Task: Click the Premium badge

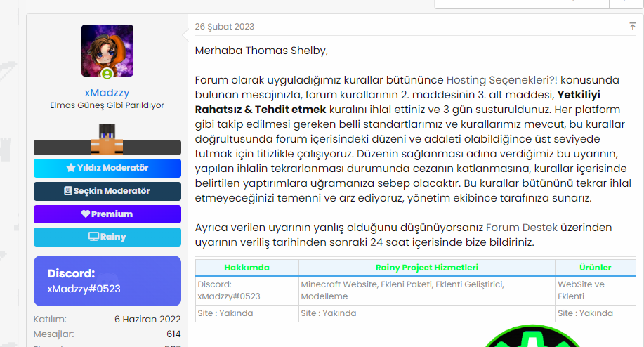Action: click(107, 214)
